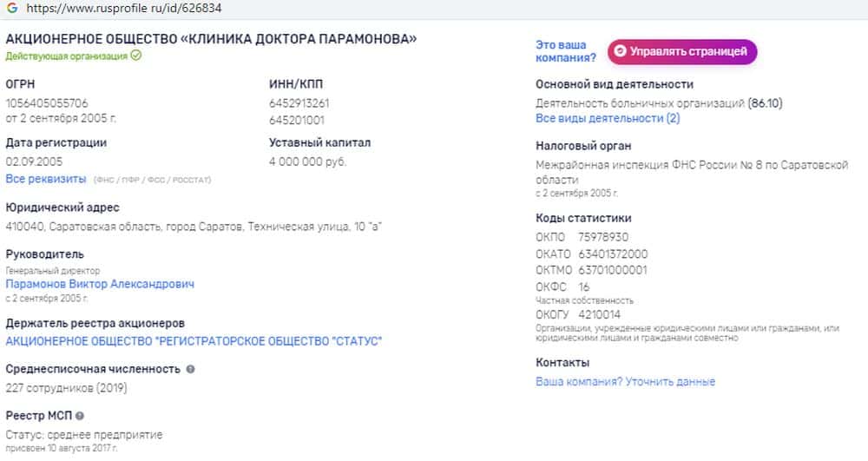Click the Клиника Доктора Парамонова company heading
This screenshot has width=868, height=461.
click(x=211, y=38)
